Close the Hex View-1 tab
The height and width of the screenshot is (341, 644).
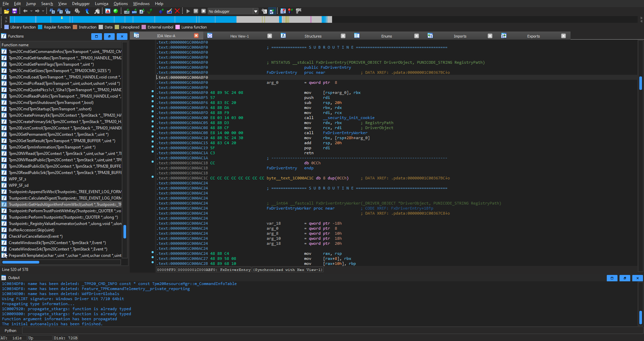click(270, 36)
